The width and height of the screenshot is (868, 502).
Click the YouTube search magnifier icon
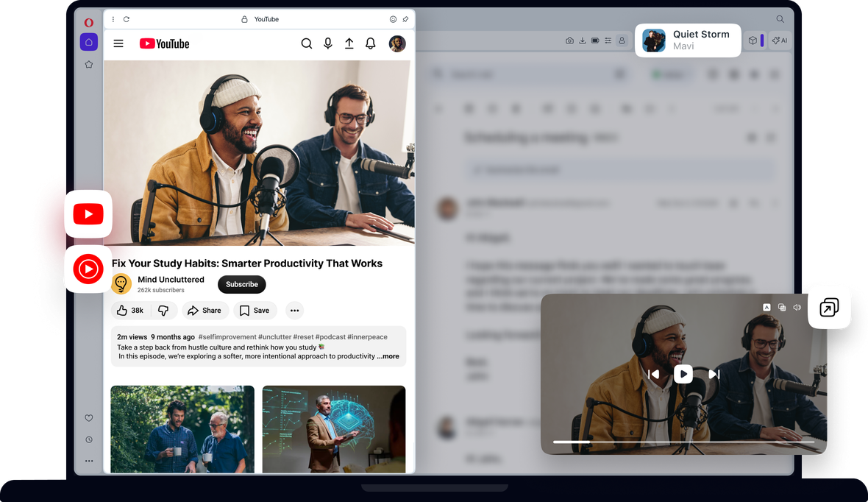(x=307, y=43)
